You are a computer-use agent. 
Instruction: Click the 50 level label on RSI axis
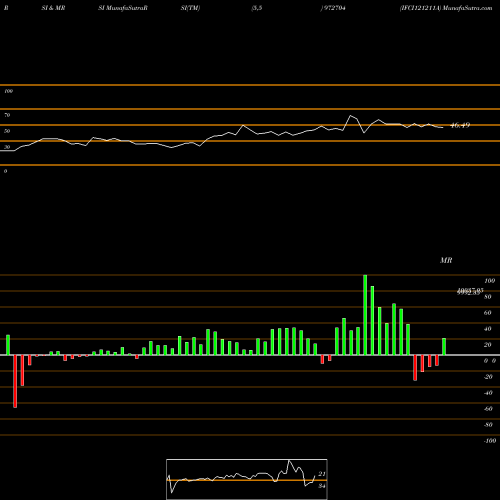coord(7,131)
